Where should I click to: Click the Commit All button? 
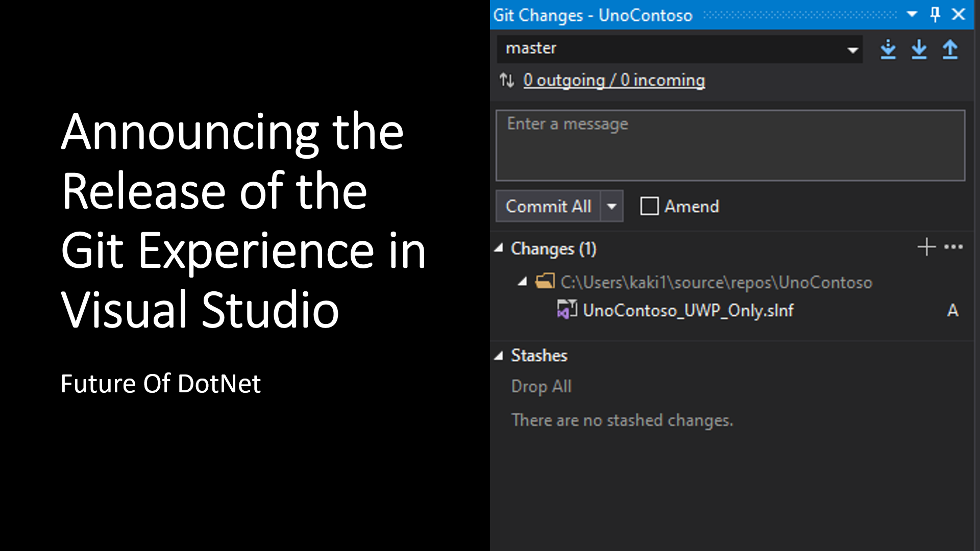coord(548,206)
